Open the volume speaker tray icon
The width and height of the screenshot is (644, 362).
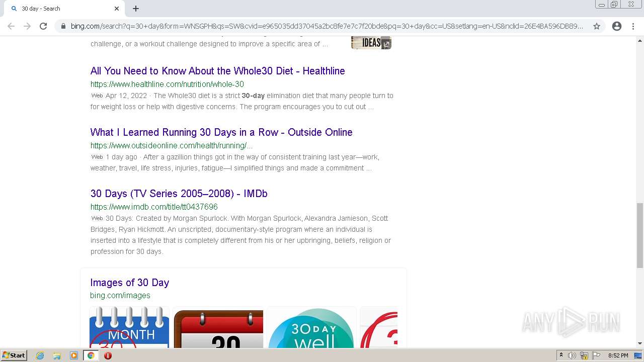pos(572,355)
